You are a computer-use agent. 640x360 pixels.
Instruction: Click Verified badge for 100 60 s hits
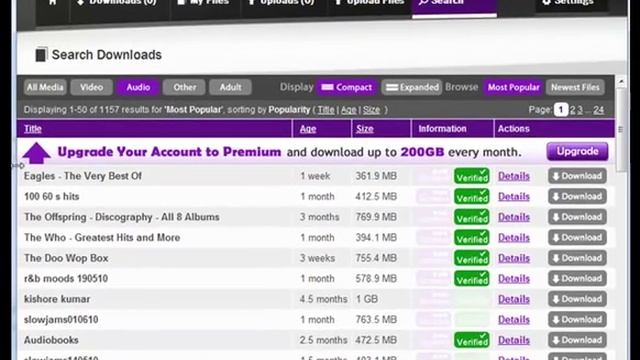(x=471, y=196)
